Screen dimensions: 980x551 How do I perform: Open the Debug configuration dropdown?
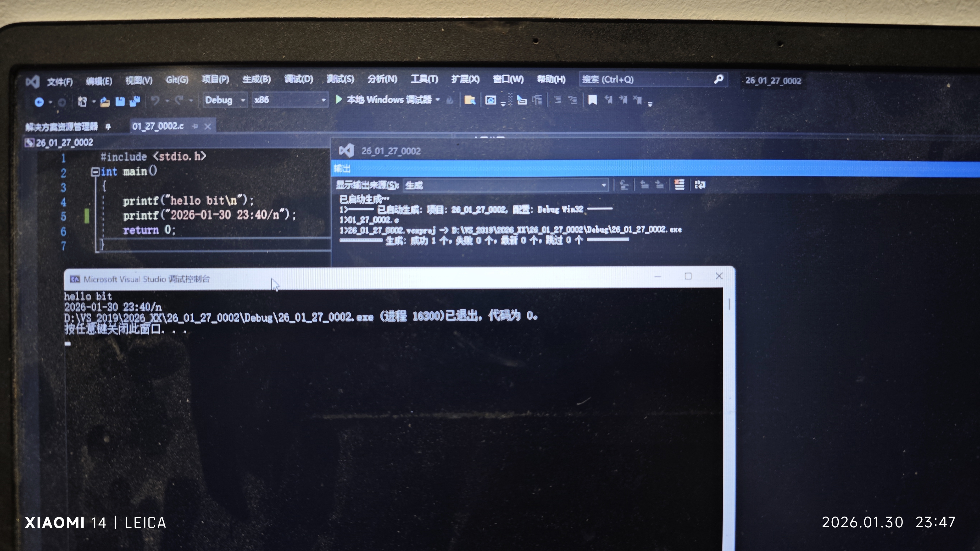[x=243, y=100]
